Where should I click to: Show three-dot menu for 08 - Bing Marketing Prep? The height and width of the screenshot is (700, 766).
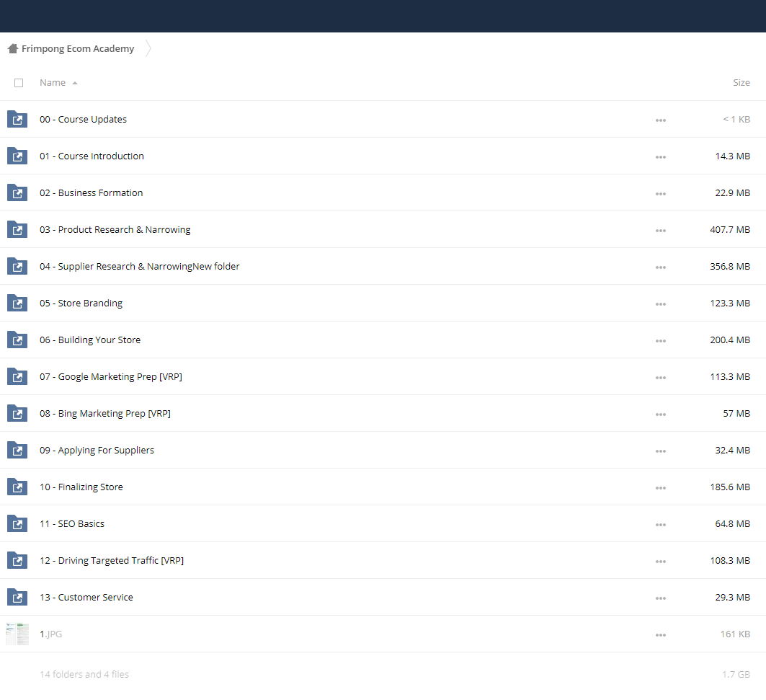click(x=661, y=414)
